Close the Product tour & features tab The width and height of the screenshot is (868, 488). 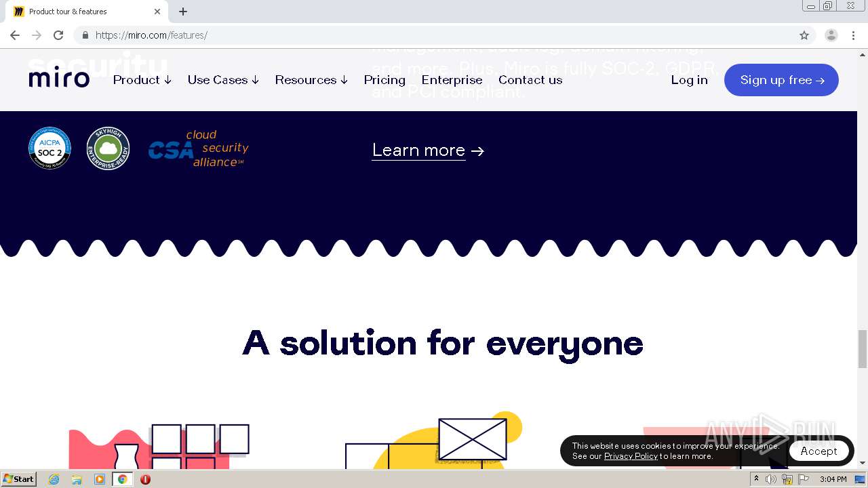(157, 12)
